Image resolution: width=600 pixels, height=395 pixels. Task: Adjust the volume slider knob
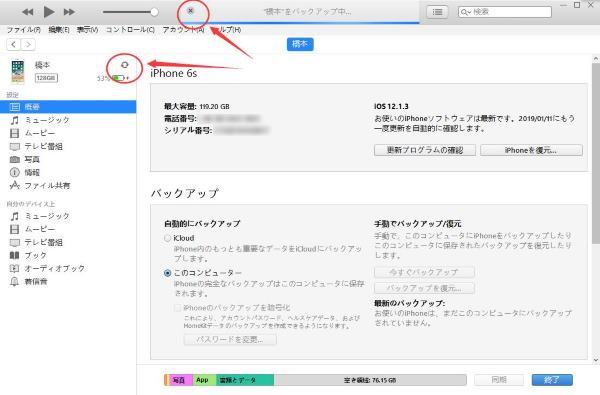pyautogui.click(x=154, y=12)
